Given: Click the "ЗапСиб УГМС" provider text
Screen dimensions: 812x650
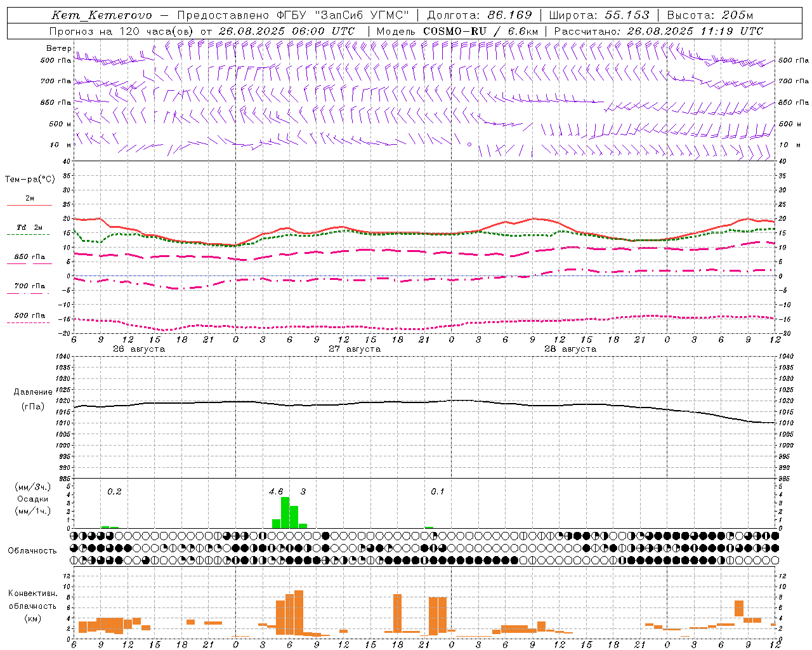Looking at the screenshot, I should coord(363,15).
